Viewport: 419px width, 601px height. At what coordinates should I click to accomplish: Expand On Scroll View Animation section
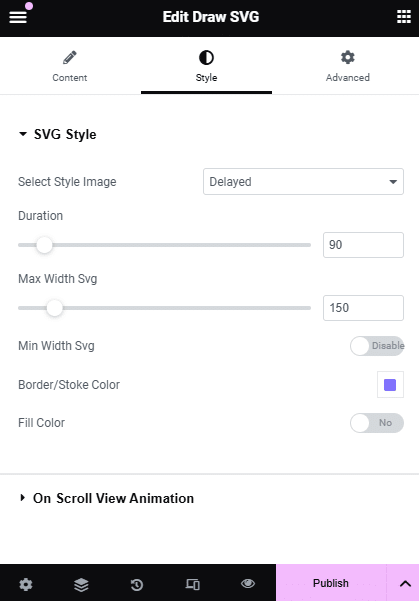tap(107, 498)
